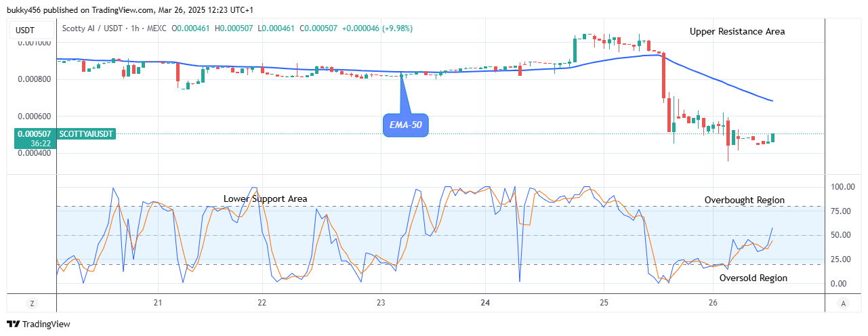The height and width of the screenshot is (336, 868).
Task: Click the EMA-50 callout label
Action: pyautogui.click(x=406, y=125)
